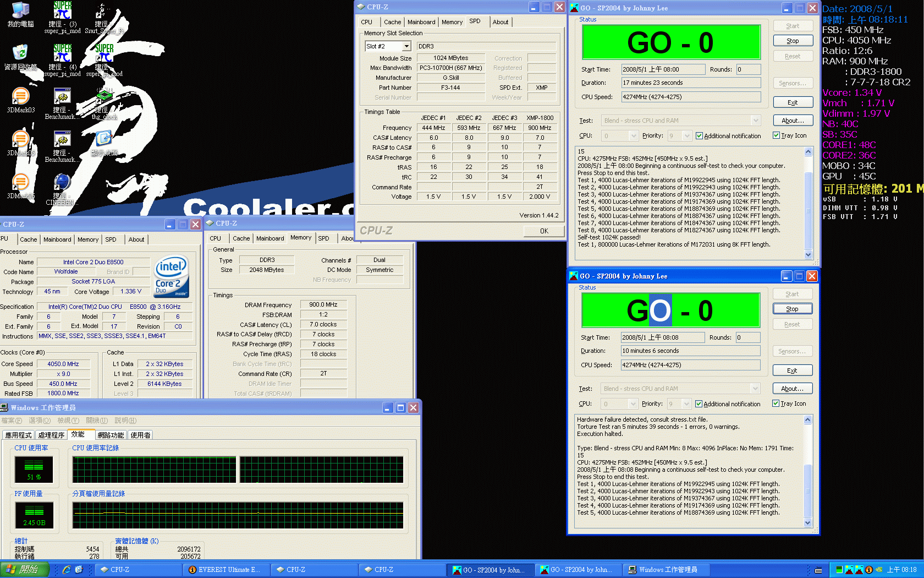The image size is (924, 578).
Task: Open the Start (開始) menu
Action: 25,570
